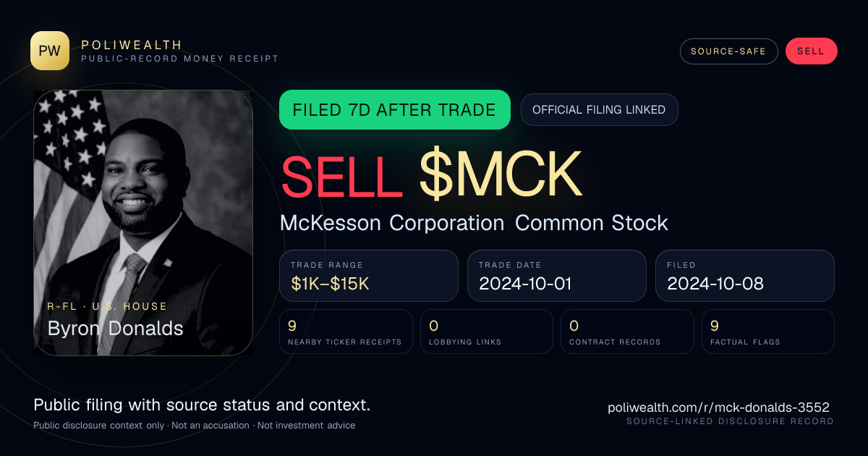Open the Trade Range $1K–$15K card
This screenshot has height=456, width=868.
click(x=369, y=276)
